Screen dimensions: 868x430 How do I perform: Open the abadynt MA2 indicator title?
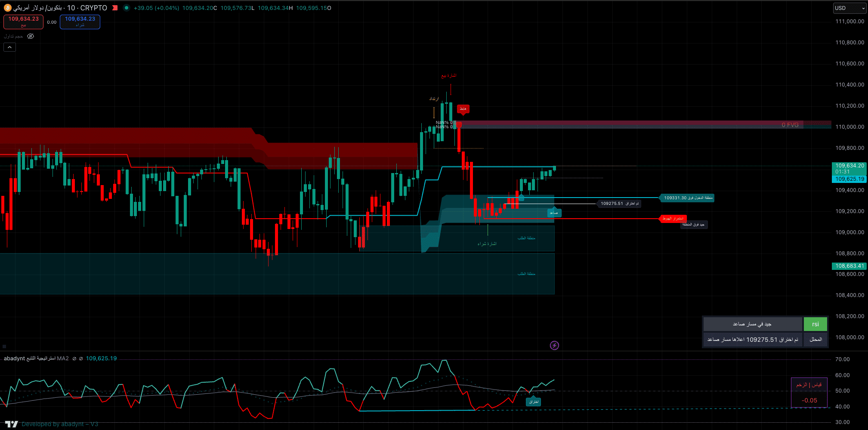pos(36,358)
